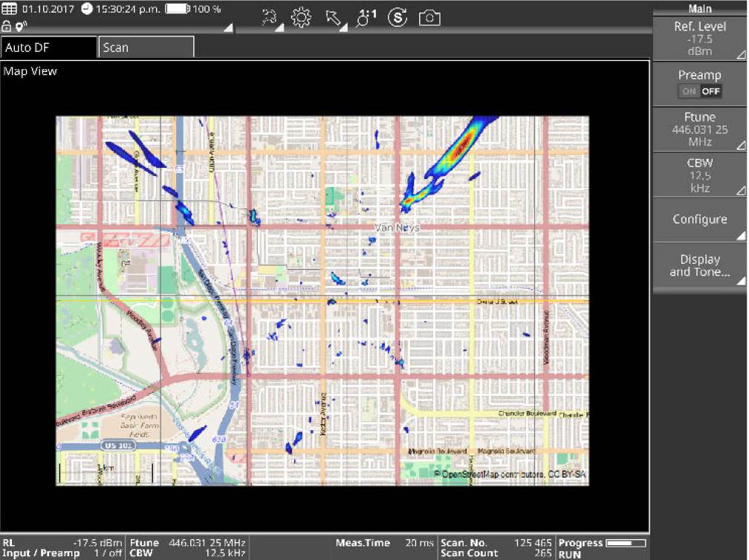749x560 pixels.
Task: Expand the Configure submenu
Action: (x=699, y=220)
